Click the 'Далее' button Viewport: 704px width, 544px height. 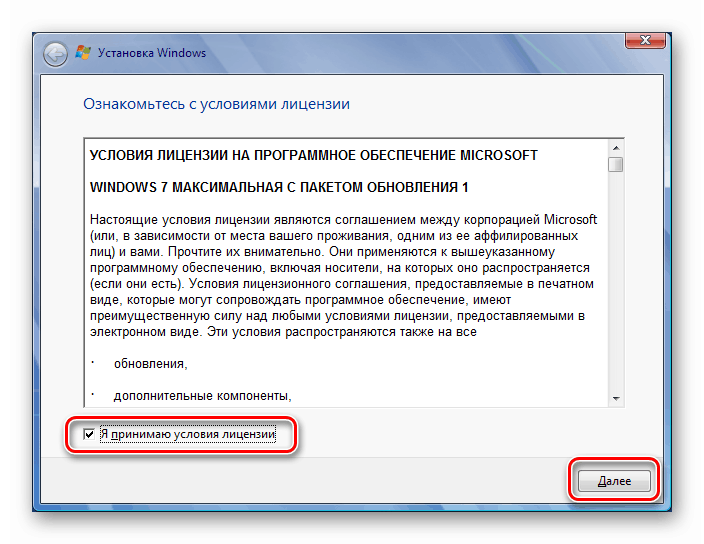coord(614,481)
